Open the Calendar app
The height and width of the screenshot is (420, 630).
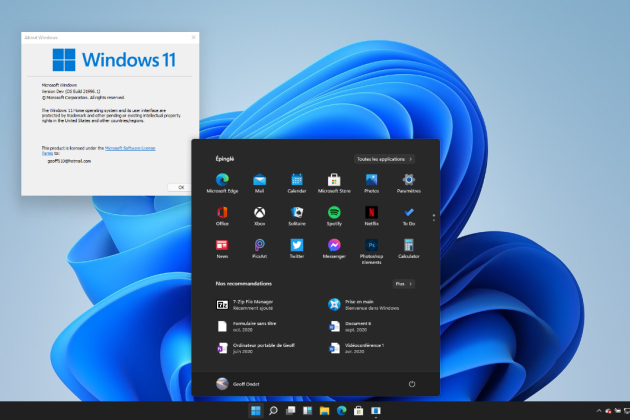coord(297,183)
